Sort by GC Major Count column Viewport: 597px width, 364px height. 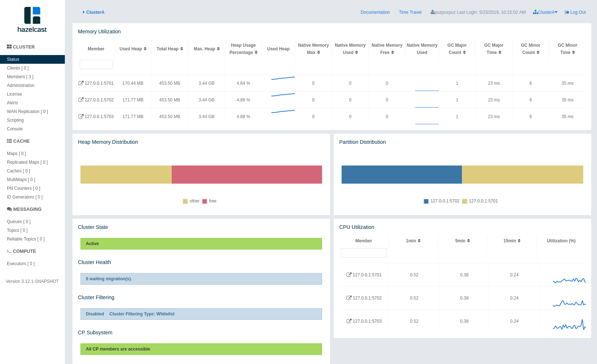[x=464, y=53]
